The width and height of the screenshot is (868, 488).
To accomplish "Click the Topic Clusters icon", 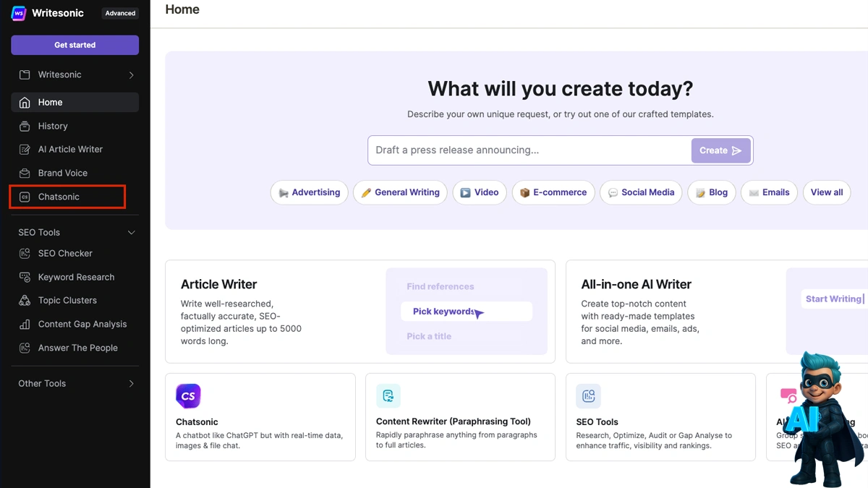I will 25,301.
